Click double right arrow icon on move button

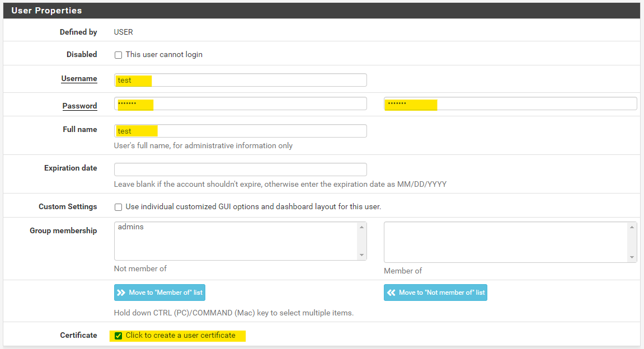[121, 293]
